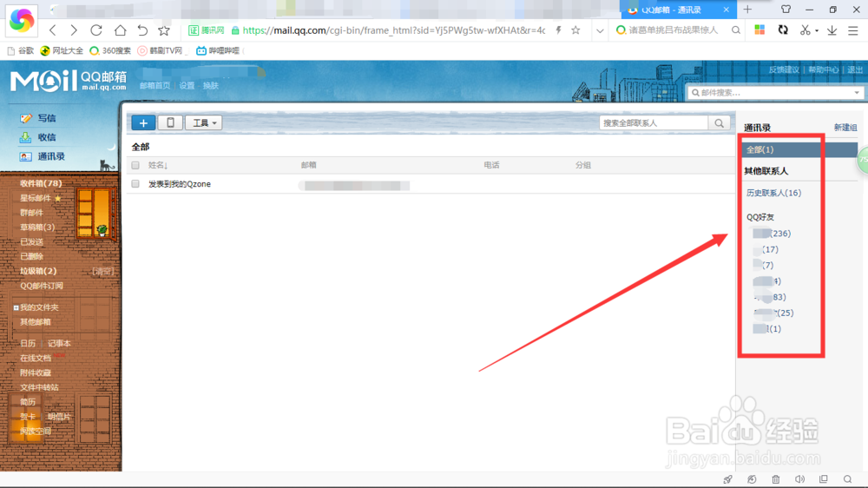Screen dimensions: 868x488
Task: Go to 邮箱首页 link
Action: tap(155, 85)
